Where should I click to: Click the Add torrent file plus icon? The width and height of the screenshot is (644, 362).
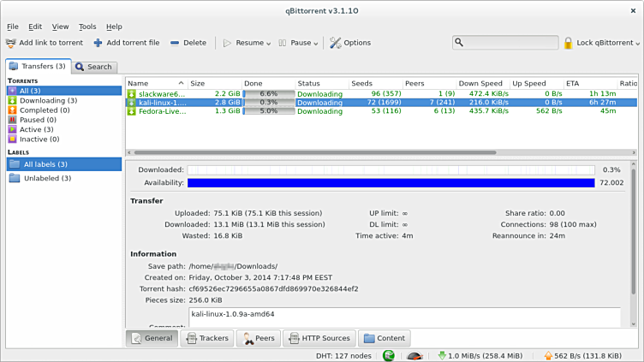[98, 43]
